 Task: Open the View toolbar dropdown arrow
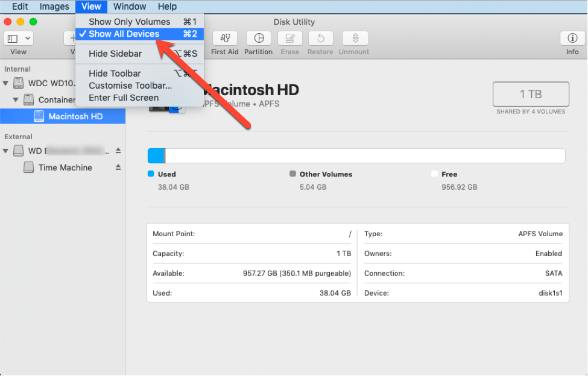point(28,38)
